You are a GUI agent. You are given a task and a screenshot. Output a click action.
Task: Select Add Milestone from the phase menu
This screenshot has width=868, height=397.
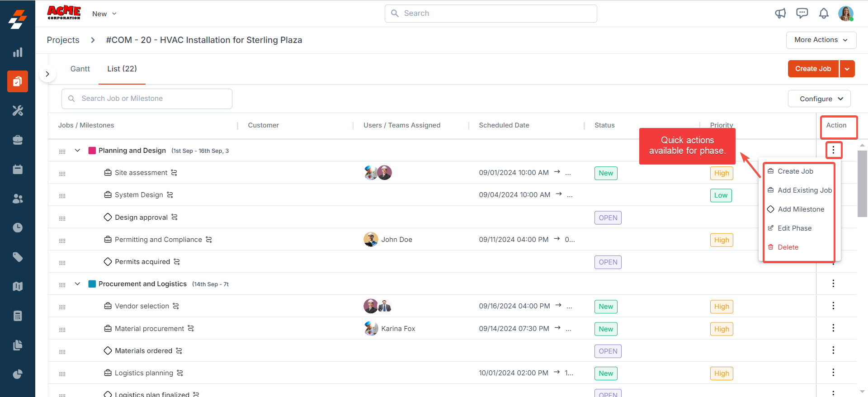click(801, 209)
